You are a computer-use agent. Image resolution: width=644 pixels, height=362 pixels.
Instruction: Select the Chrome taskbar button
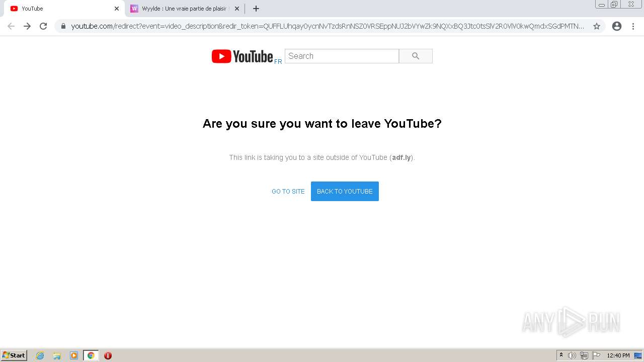[91, 355]
